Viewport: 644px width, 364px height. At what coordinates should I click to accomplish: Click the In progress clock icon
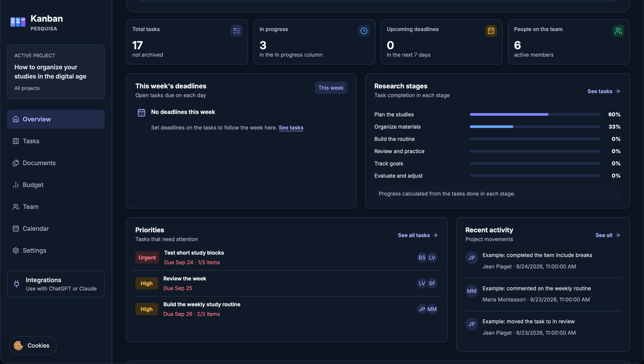364,31
